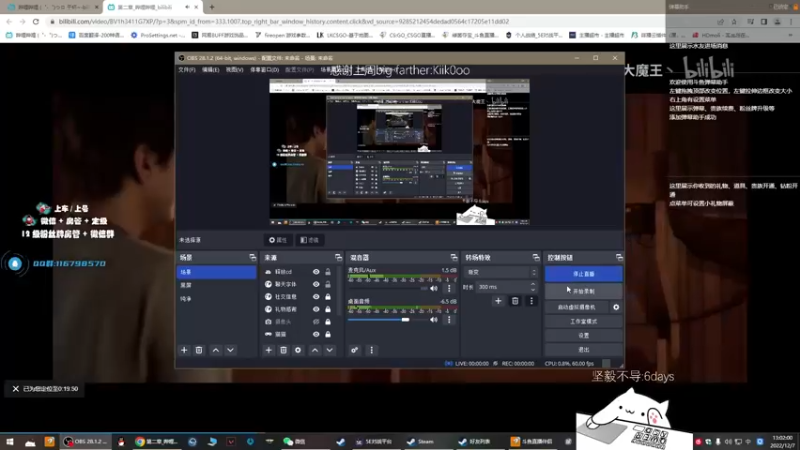Open source 属性 properties button above docks
This screenshot has height=450, width=800.
point(278,240)
